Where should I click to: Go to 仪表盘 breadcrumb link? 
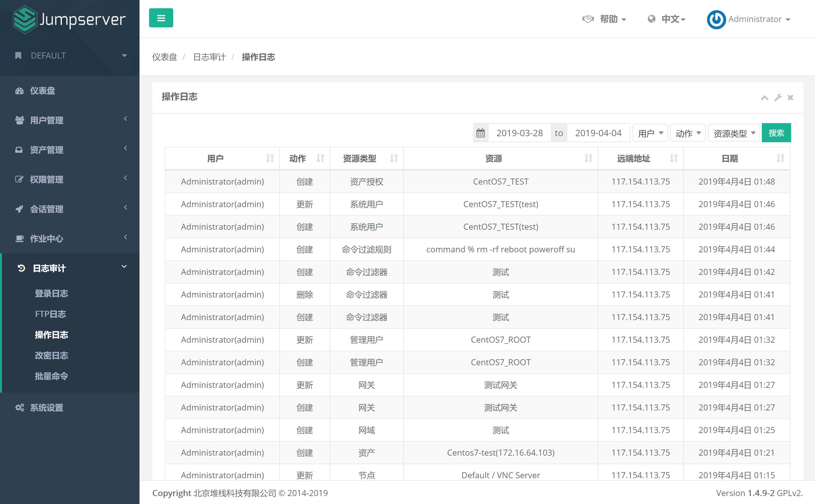(x=164, y=57)
